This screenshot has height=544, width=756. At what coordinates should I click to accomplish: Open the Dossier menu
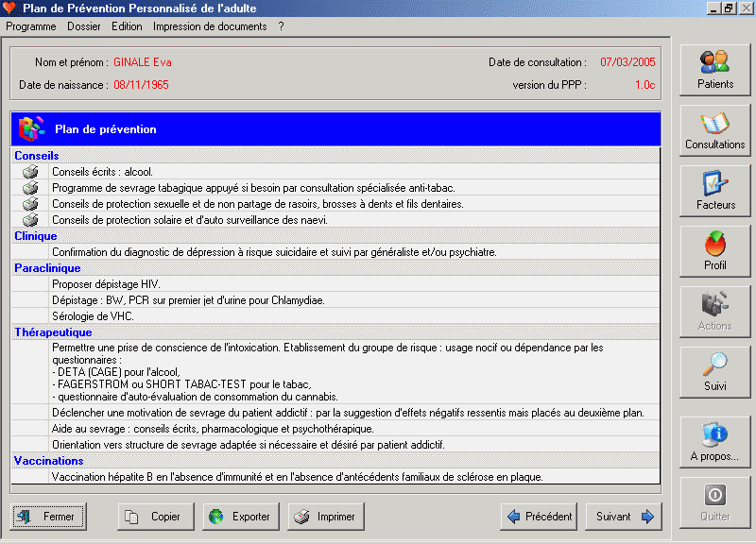pos(84,26)
